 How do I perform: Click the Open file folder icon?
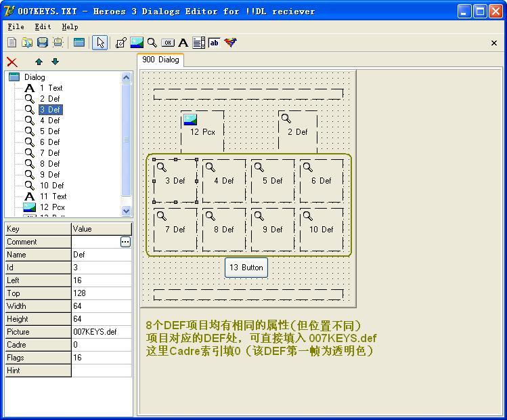pos(27,43)
